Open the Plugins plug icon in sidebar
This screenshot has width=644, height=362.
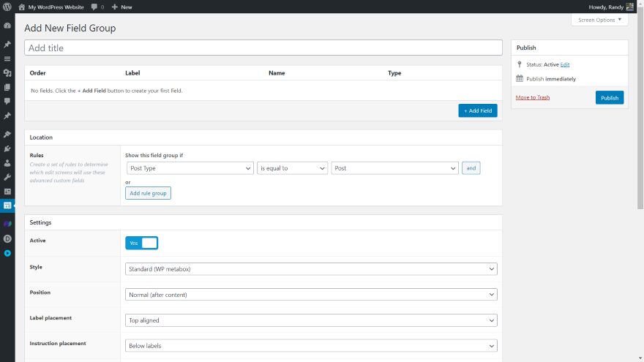pos(7,148)
